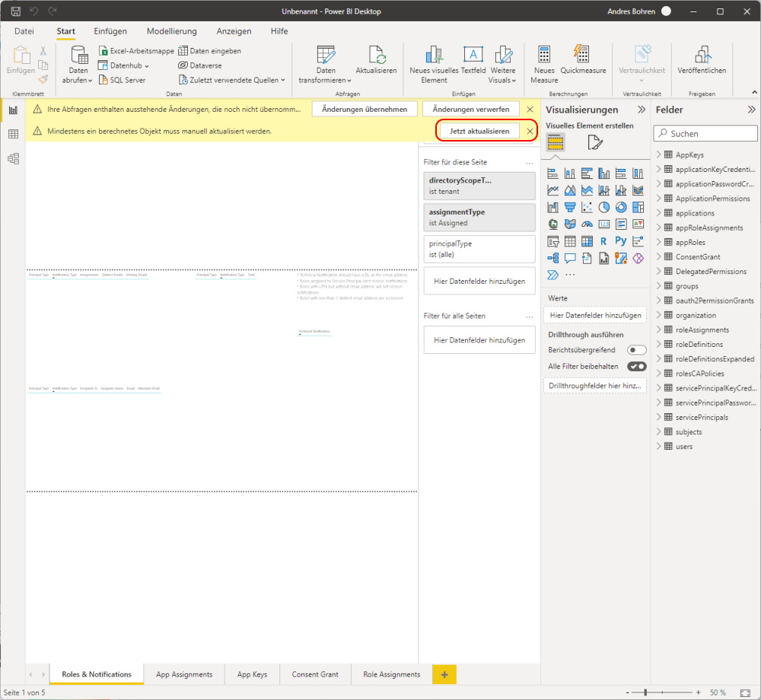Open the assignmentType filter card
Viewport: 761px width, 700px height.
pos(479,218)
